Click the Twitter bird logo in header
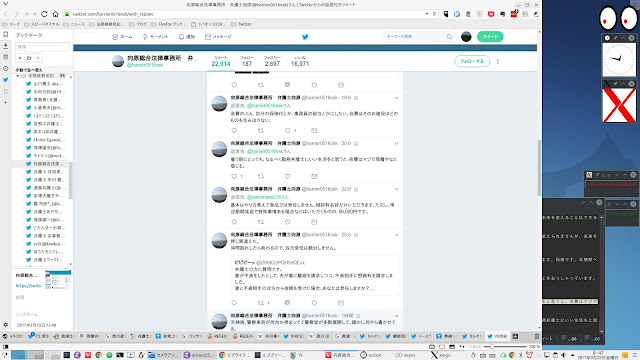 pyautogui.click(x=305, y=37)
